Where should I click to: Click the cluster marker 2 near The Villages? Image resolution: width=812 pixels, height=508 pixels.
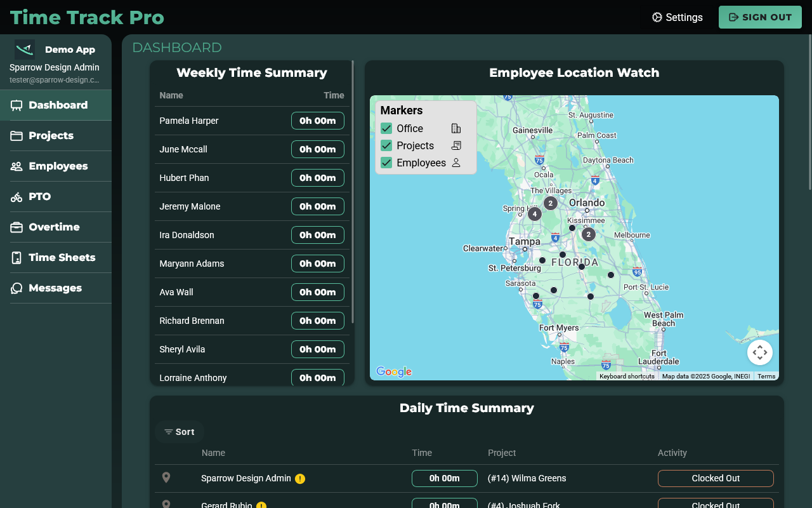[551, 203]
